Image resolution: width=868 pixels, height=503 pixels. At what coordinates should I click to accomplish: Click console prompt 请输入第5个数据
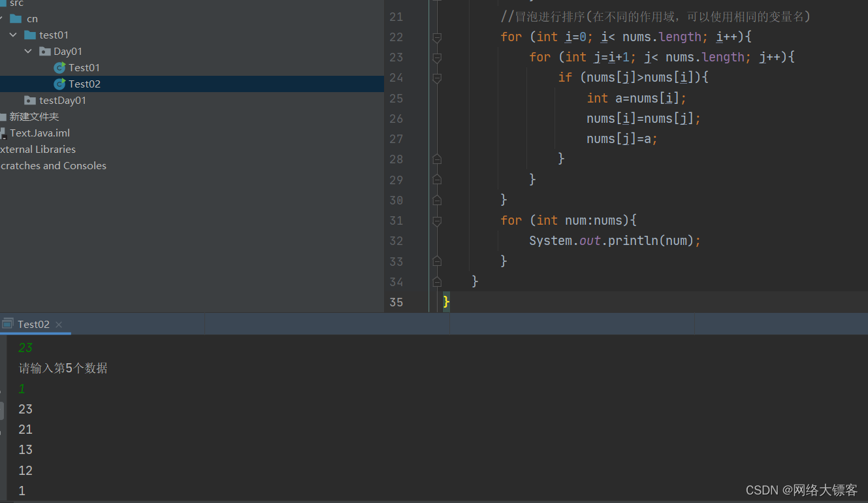click(x=63, y=368)
